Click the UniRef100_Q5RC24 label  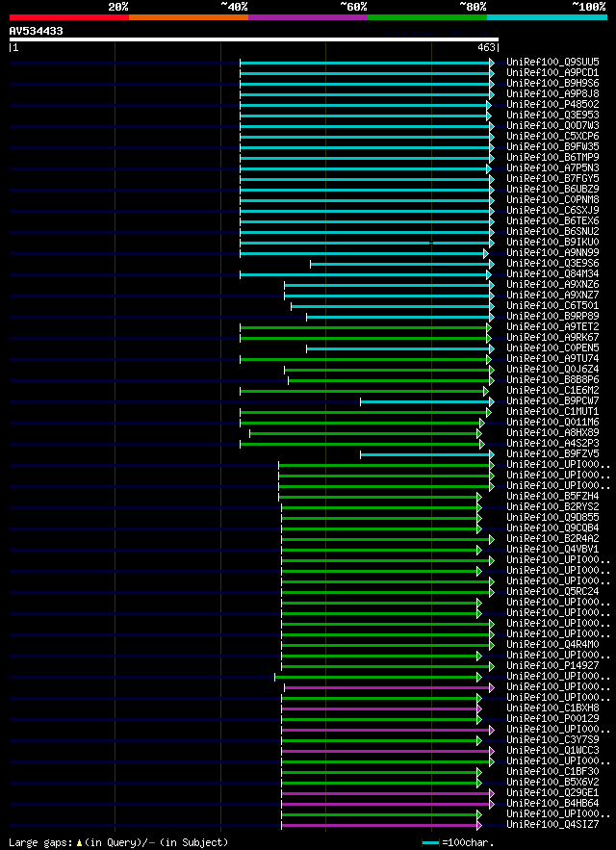pos(552,592)
